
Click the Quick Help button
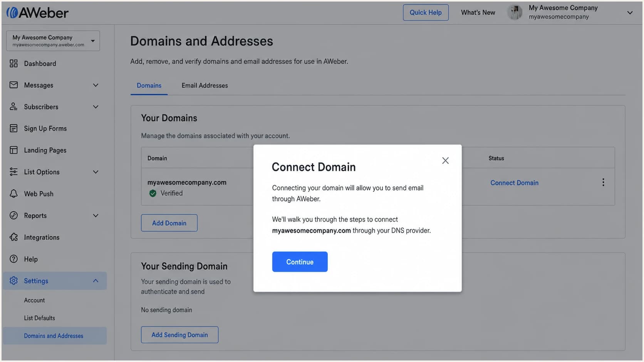[426, 12]
